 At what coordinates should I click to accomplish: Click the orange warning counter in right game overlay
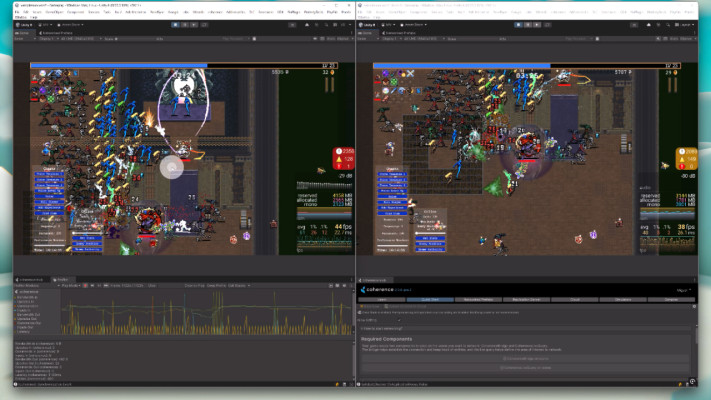click(688, 159)
